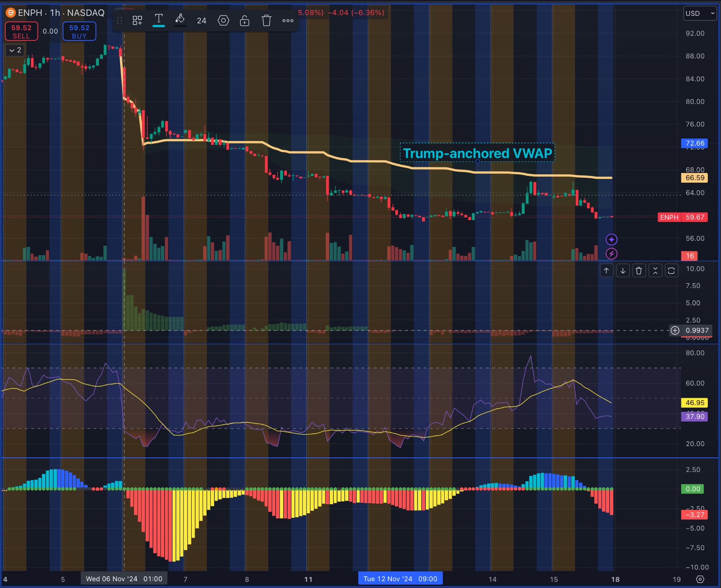This screenshot has height=588, width=721.
Task: Open time axis settings gear icon
Action: point(700,579)
